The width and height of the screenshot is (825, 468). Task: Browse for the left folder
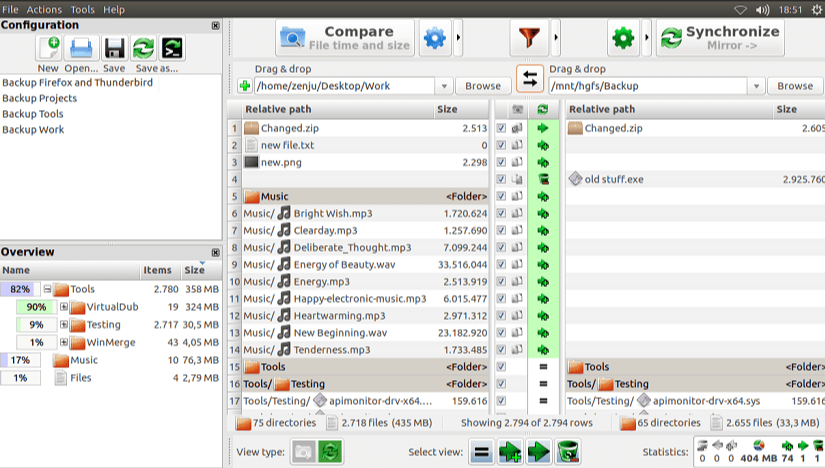pos(482,86)
